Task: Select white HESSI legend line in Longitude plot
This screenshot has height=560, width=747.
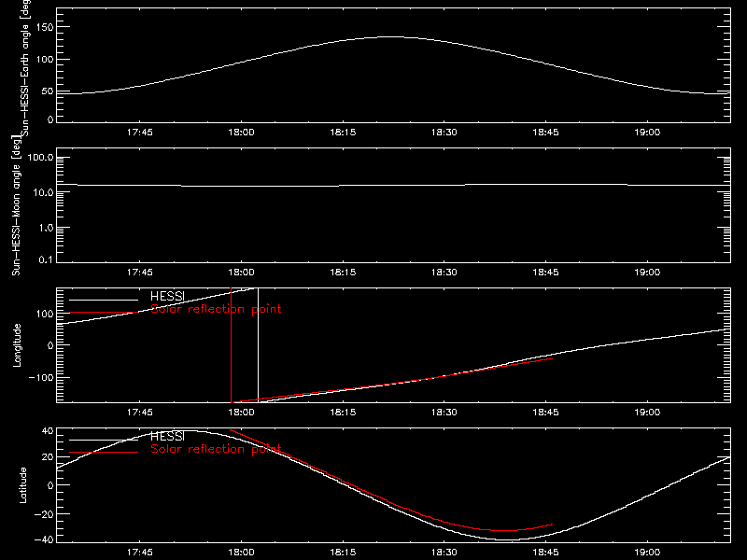Action: [104, 300]
